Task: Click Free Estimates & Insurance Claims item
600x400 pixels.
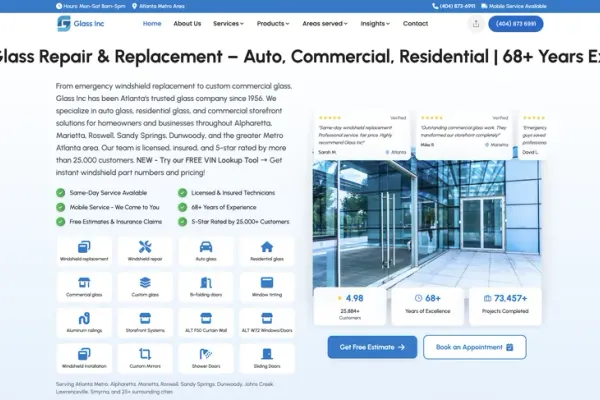Action: coord(109,222)
